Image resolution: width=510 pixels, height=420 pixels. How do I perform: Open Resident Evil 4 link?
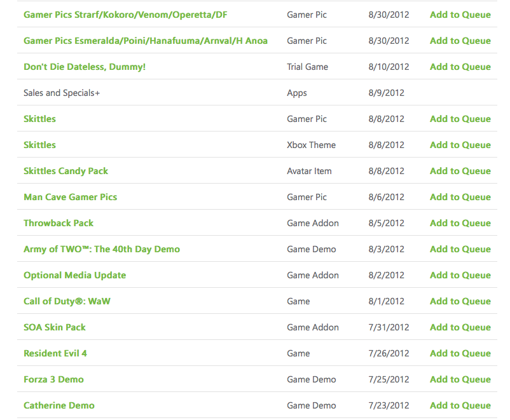click(x=55, y=353)
